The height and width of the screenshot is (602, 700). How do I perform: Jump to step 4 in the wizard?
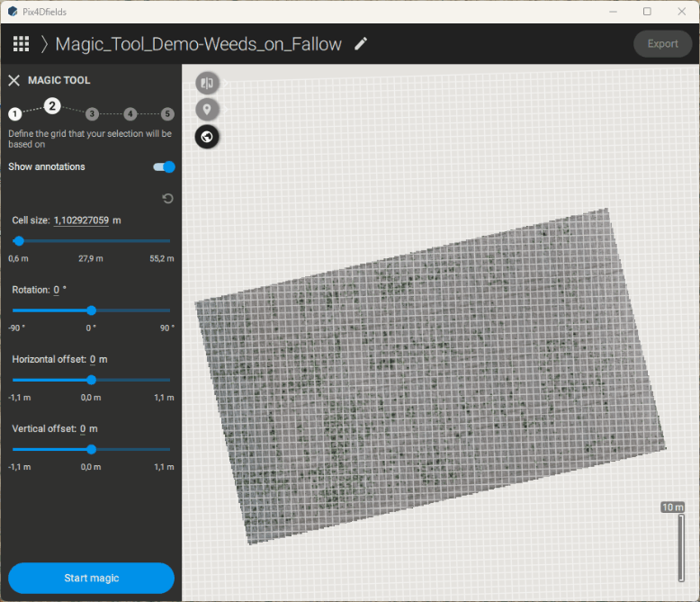pyautogui.click(x=130, y=114)
